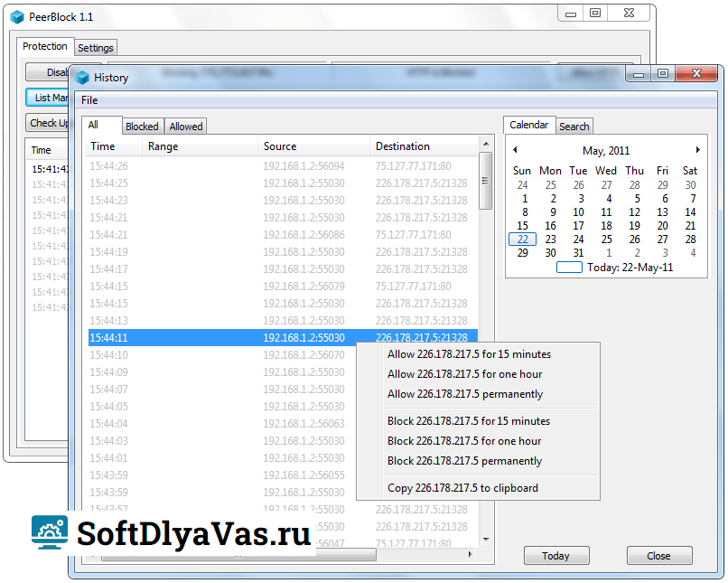
Task: Minimize the History window
Action: 639,74
